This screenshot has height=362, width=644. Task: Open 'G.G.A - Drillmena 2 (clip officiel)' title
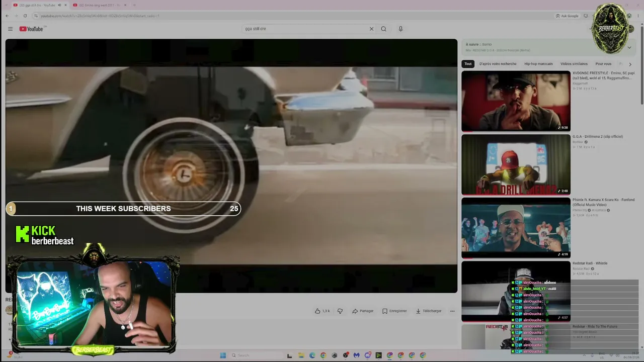(x=598, y=136)
